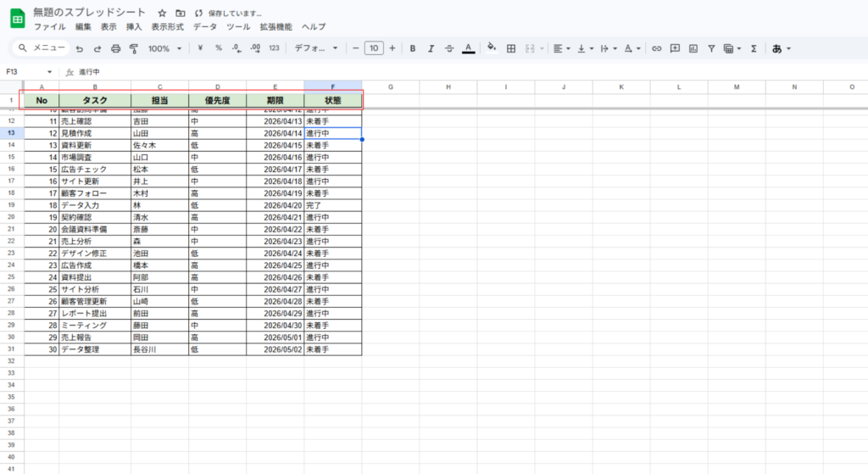Click the filter funnel icon
The width and height of the screenshot is (868, 474).
click(x=711, y=48)
